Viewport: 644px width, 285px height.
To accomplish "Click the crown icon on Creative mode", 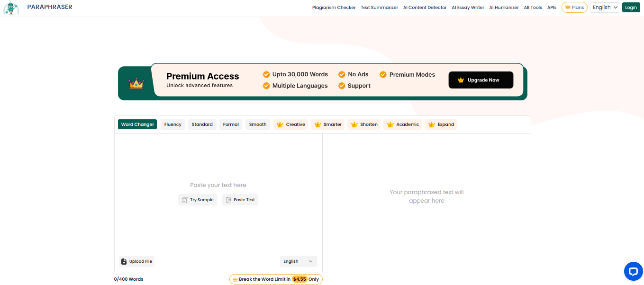I will (x=280, y=125).
